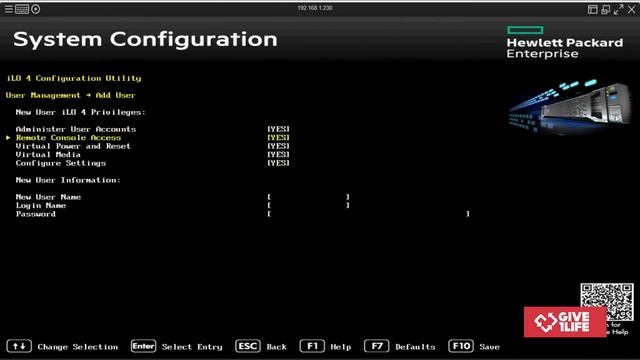Click the Login Name input field
This screenshot has width=640, height=360.
[309, 205]
